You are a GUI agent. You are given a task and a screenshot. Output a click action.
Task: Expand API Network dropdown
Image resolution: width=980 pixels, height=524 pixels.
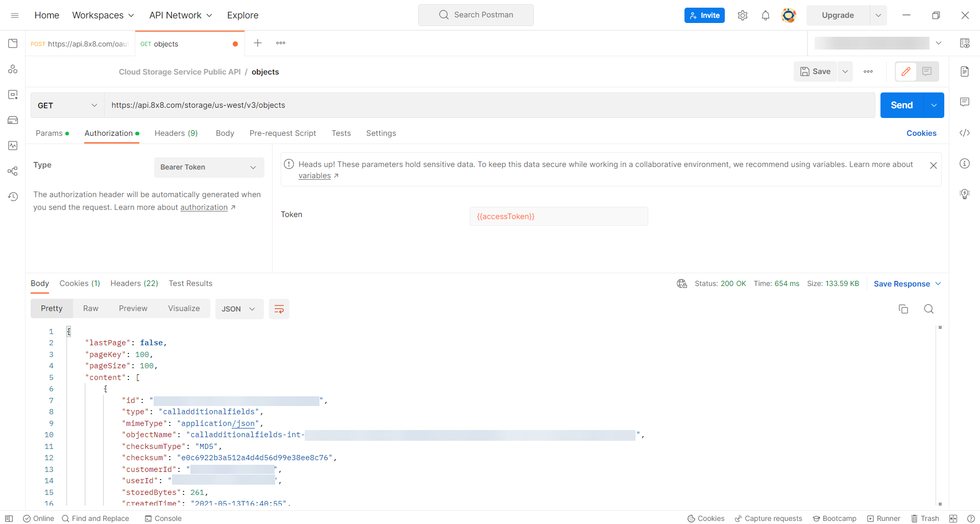[x=181, y=15]
